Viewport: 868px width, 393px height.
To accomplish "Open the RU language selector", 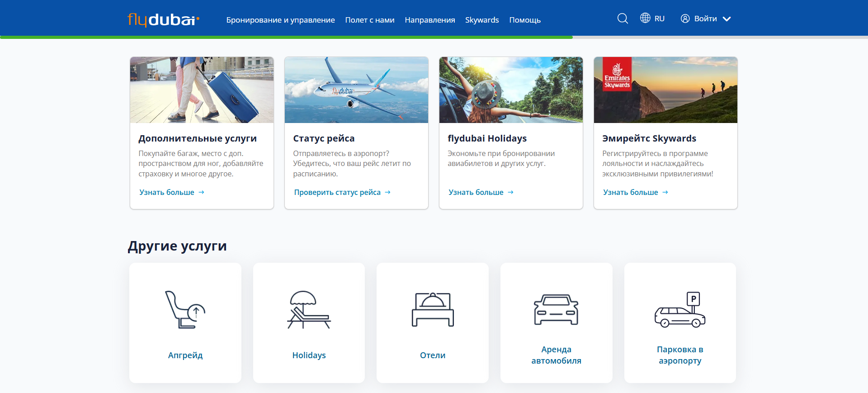I will [659, 19].
